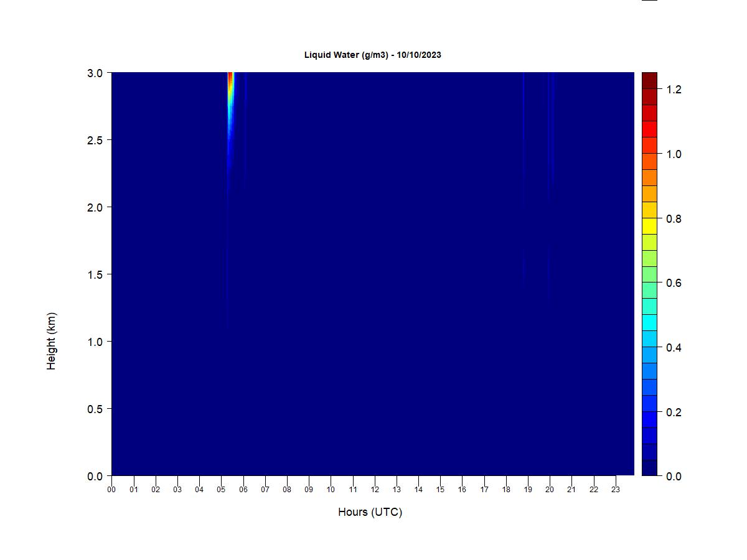747x560 pixels.
Task: Click the hour tick label "17"
Action: [484, 490]
